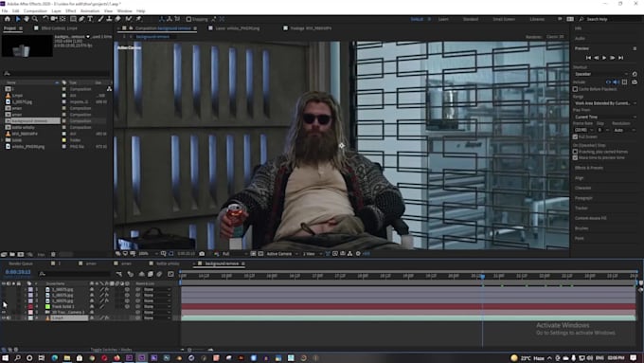Click the Frame Blending enable icon in timeline

coord(151,274)
